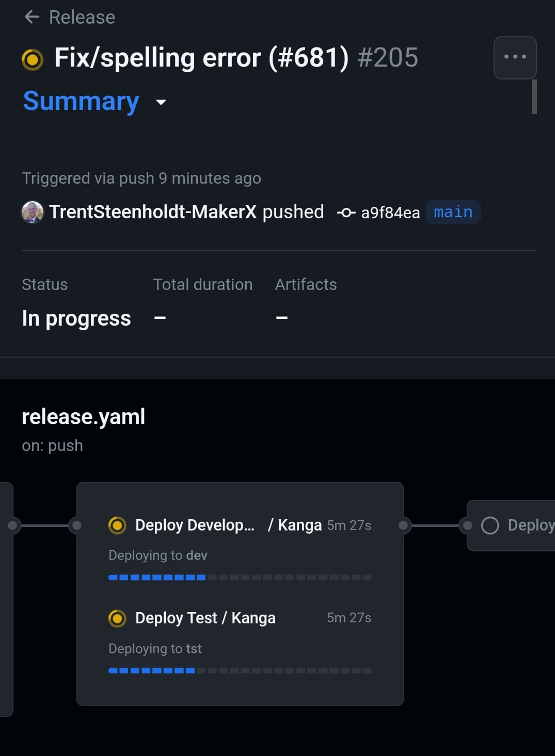
Task: Open commit a9f84ea
Action: click(x=390, y=213)
